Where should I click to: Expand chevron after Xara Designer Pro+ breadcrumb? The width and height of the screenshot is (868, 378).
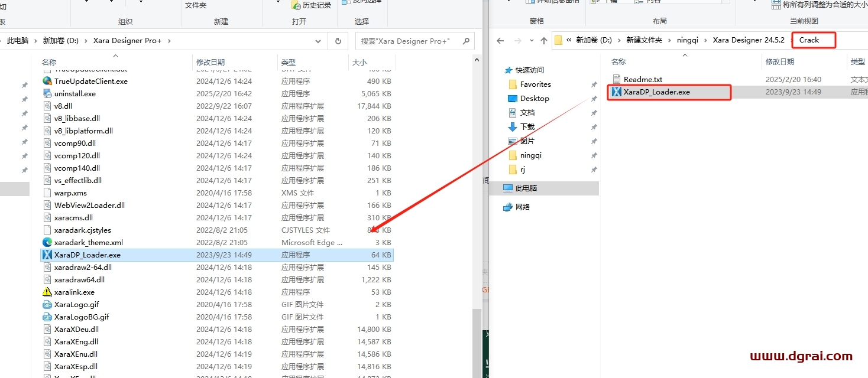click(x=169, y=41)
